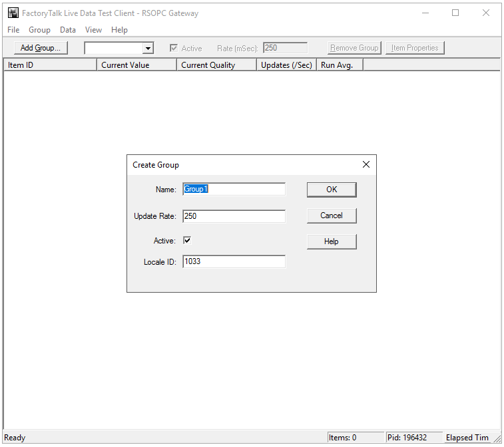Viewport: 504px width, 447px height.
Task: Expand the group selection combo box
Action: point(148,48)
